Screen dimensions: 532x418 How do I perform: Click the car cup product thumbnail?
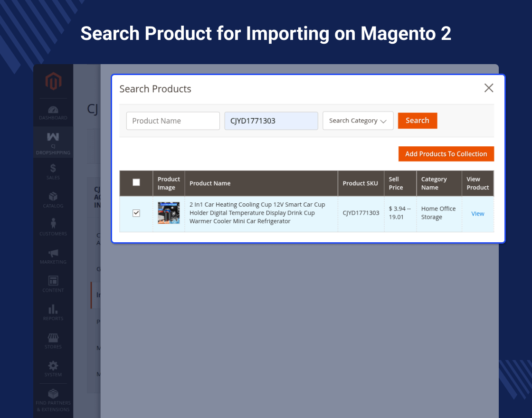(x=169, y=213)
